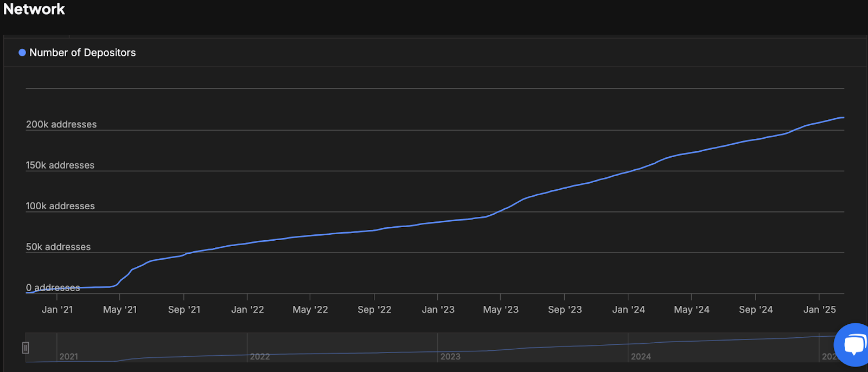
Task: Click the May '22 date label
Action: [x=310, y=310]
